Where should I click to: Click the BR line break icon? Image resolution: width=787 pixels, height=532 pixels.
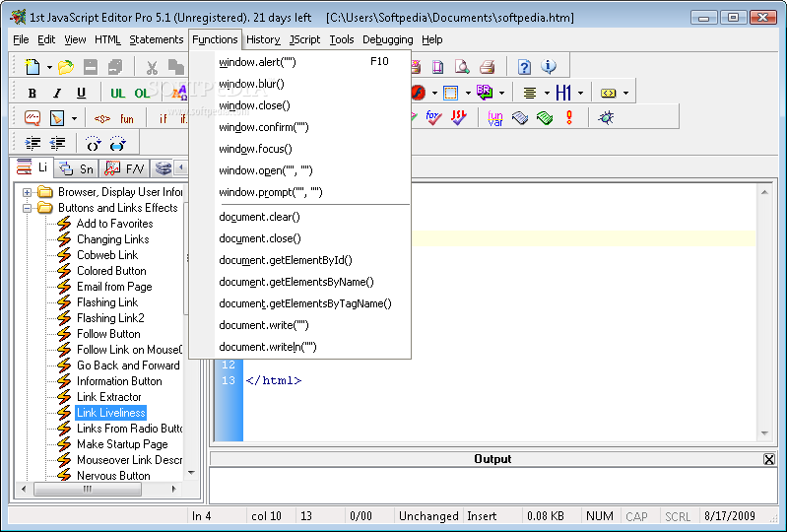pos(485,93)
